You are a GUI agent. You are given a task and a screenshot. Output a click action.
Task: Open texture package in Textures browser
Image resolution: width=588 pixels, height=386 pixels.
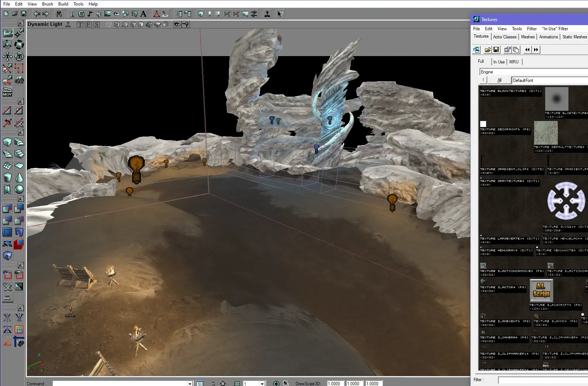[x=488, y=50]
